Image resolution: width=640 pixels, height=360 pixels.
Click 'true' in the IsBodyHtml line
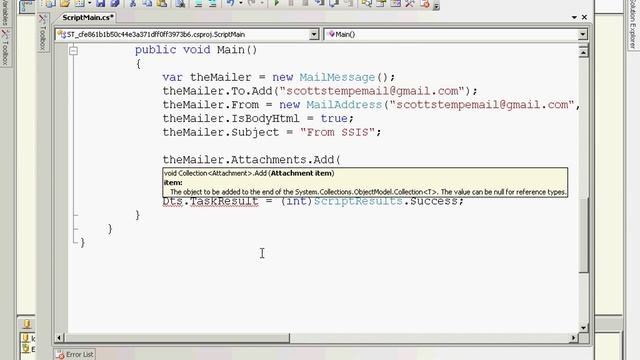(x=334, y=118)
